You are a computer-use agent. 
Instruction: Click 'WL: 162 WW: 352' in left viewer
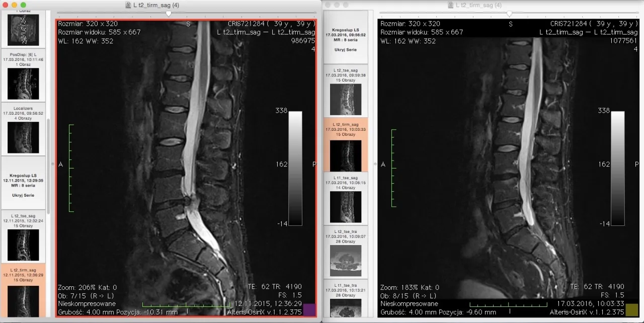point(86,41)
